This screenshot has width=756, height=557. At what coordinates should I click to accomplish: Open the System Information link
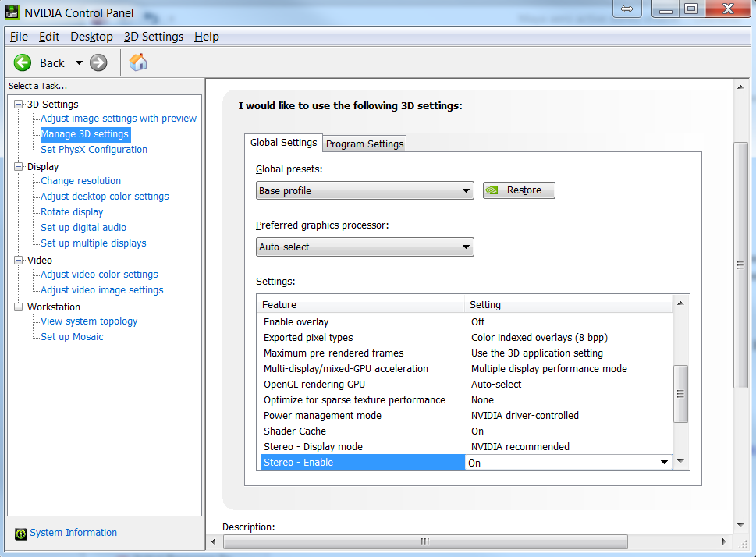[x=73, y=532]
